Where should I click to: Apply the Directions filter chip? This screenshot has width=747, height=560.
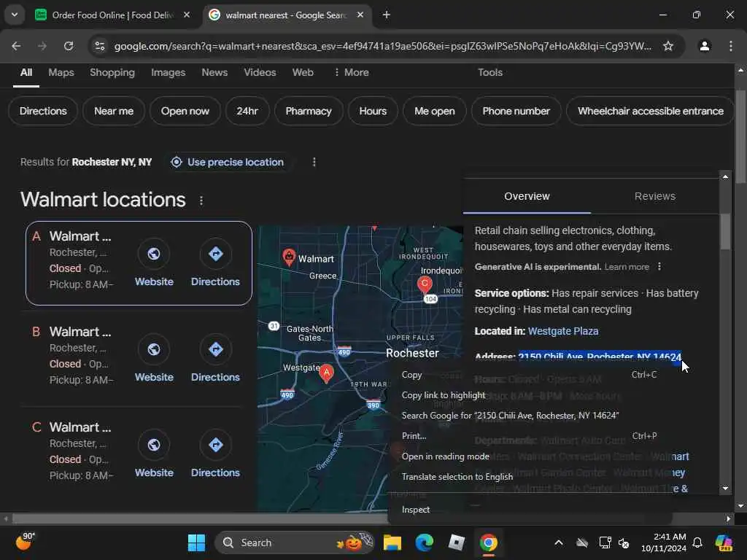43,111
